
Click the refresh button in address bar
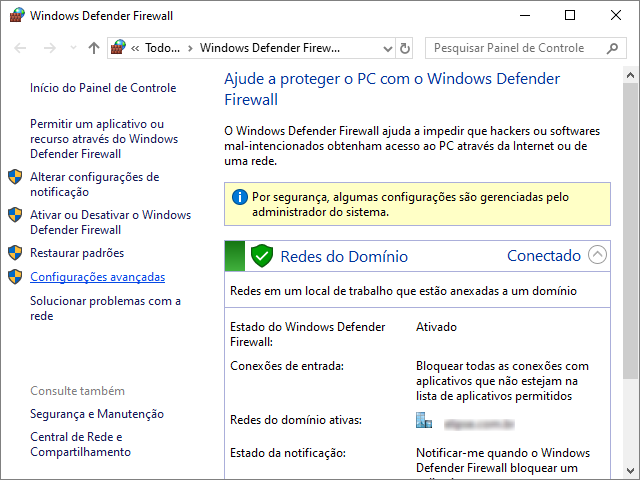pyautogui.click(x=405, y=48)
